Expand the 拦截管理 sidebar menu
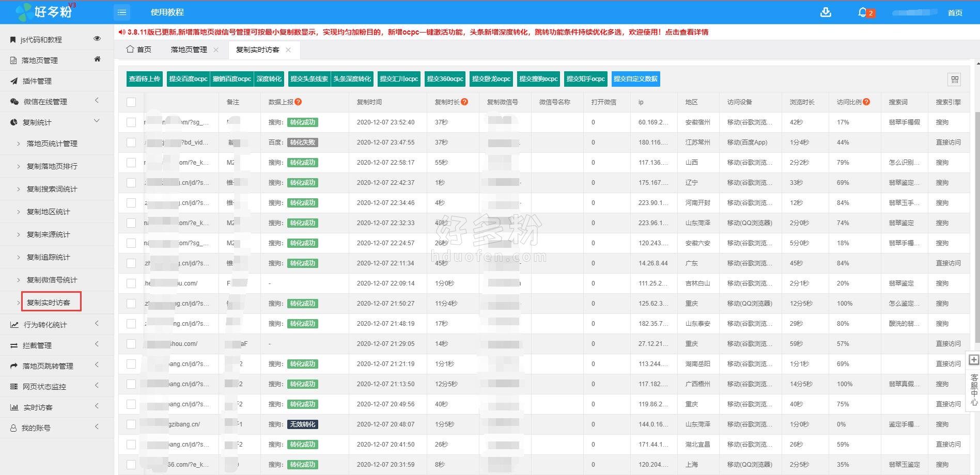The height and width of the screenshot is (475, 980). (97, 345)
